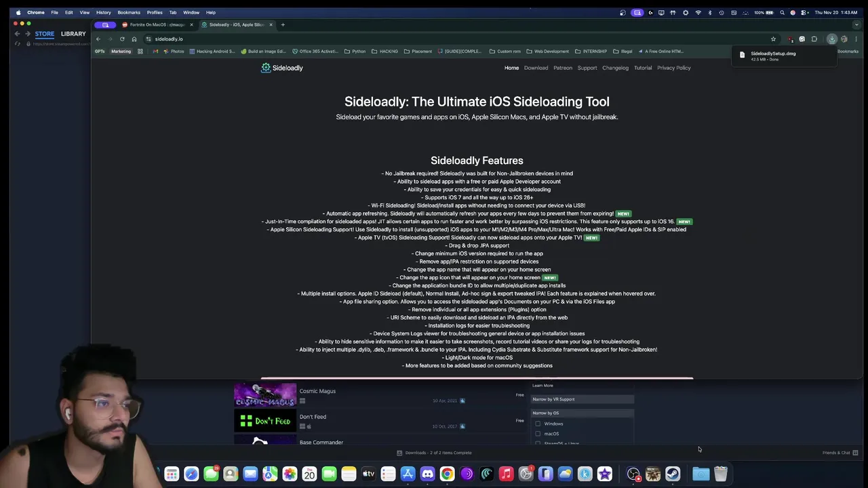Open the Office 365 Activation bookmark
This screenshot has width=868, height=488.
click(315, 52)
